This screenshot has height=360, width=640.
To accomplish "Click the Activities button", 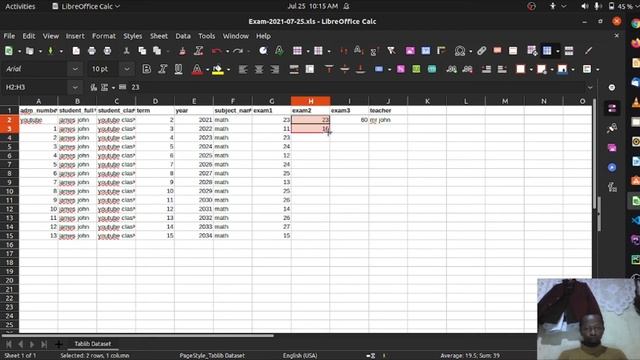I will [x=20, y=7].
